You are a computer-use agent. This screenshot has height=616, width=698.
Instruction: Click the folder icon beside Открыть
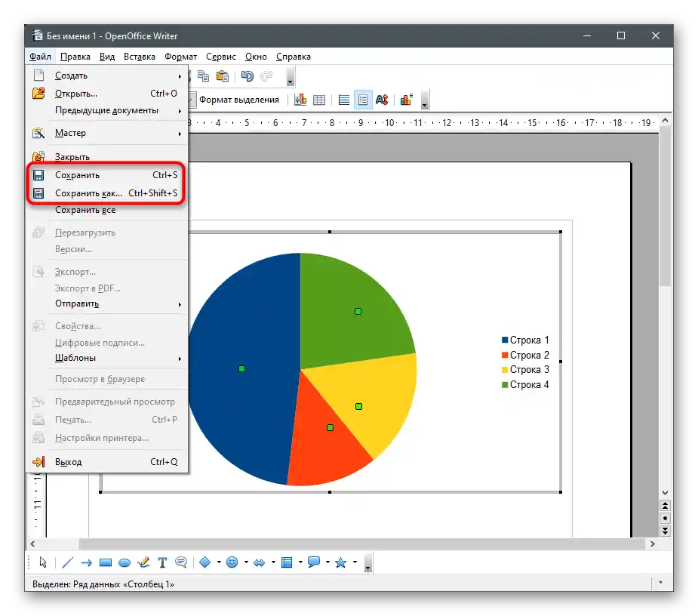tap(38, 94)
